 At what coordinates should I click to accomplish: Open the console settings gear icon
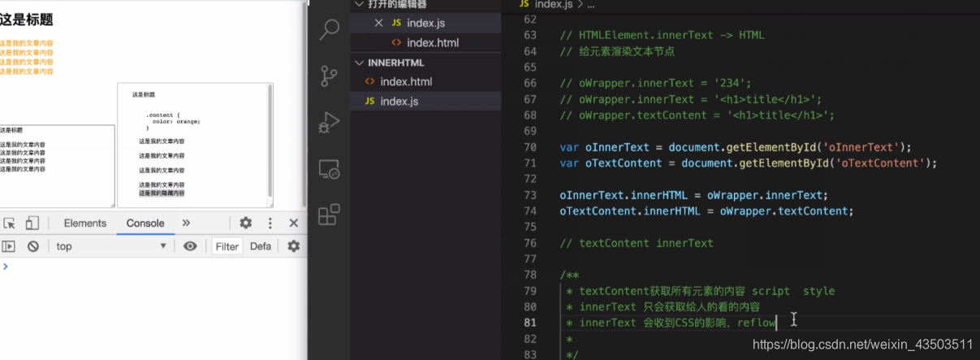click(x=294, y=246)
